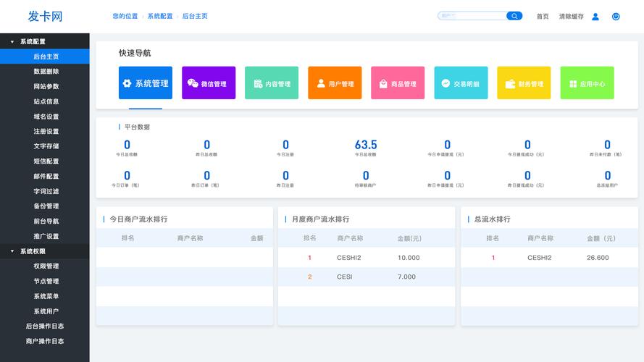Open 备份管理 in the sidebar
Viewport: 644px width, 362px height.
[x=46, y=206]
